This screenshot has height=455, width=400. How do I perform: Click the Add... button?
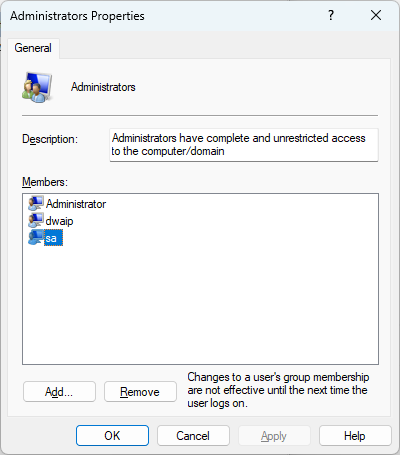click(x=59, y=392)
